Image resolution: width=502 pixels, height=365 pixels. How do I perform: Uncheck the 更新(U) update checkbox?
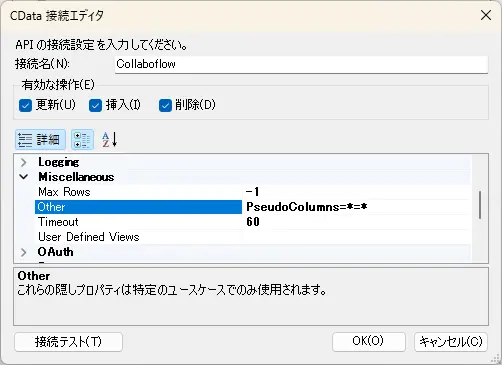click(25, 105)
